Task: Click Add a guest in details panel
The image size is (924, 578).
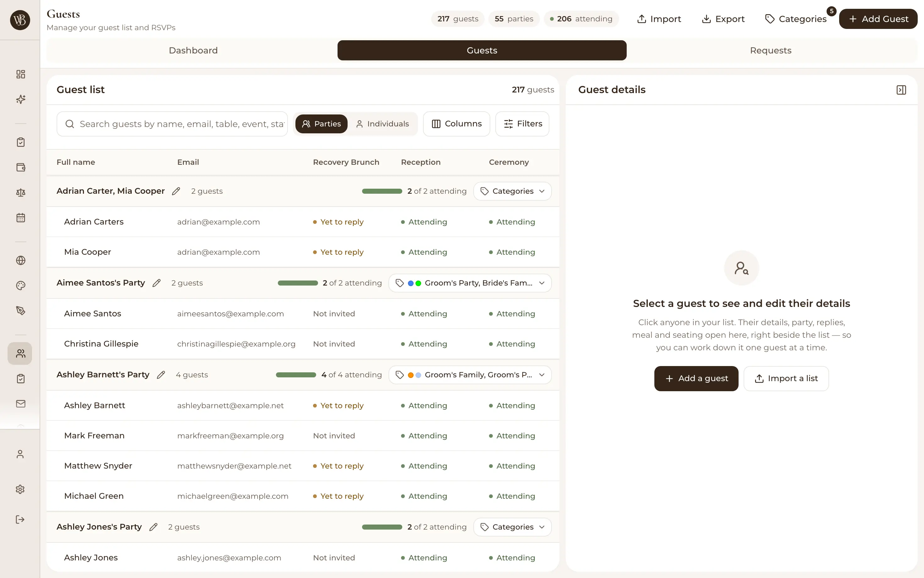Action: tap(696, 378)
